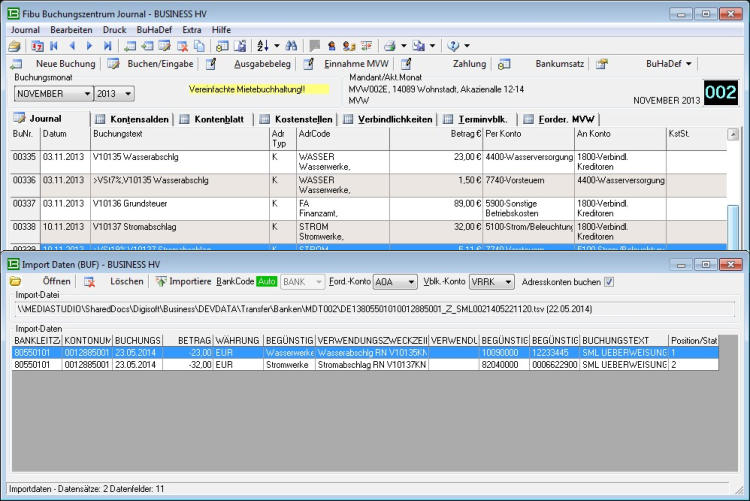Switch to the Kontenblatt tab

[x=218, y=119]
